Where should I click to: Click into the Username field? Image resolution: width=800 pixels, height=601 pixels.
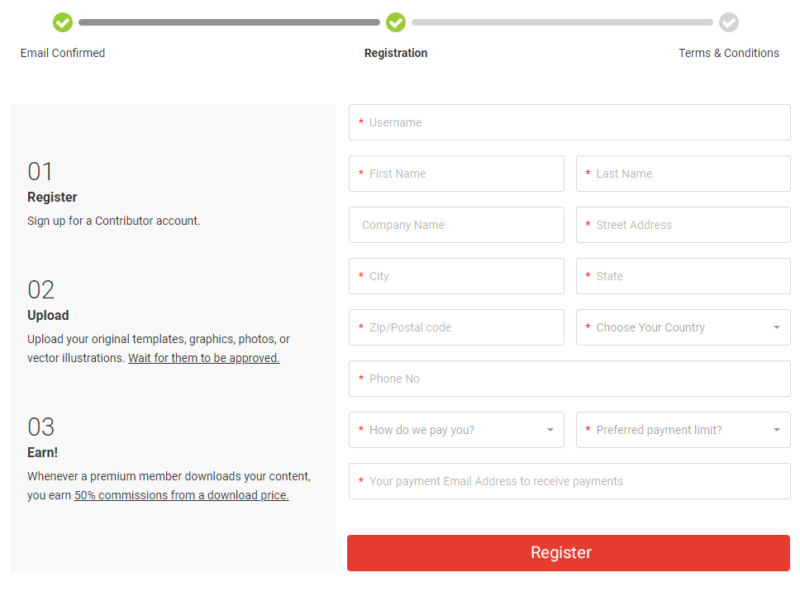pos(569,122)
